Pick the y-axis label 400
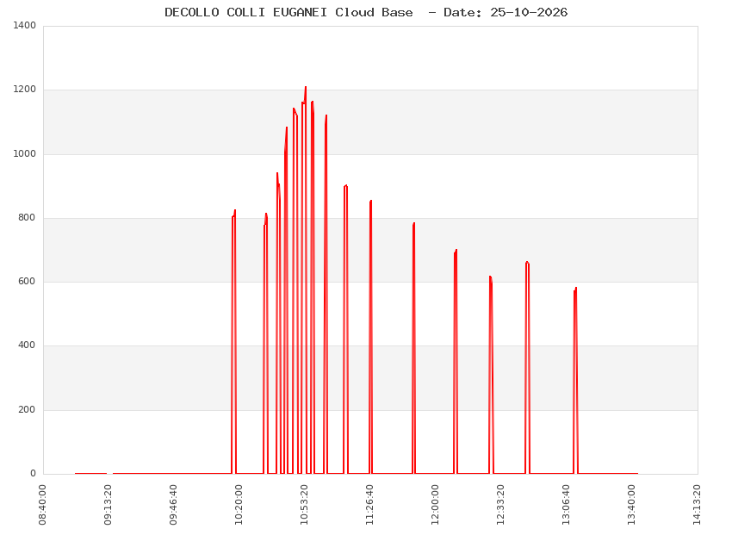This screenshot has height=560, width=732. coord(27,345)
